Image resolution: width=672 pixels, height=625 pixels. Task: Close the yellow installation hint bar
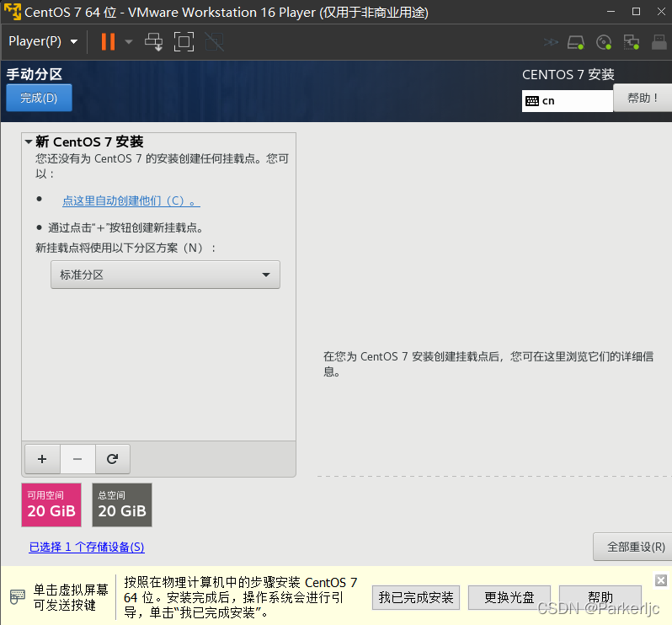[661, 580]
